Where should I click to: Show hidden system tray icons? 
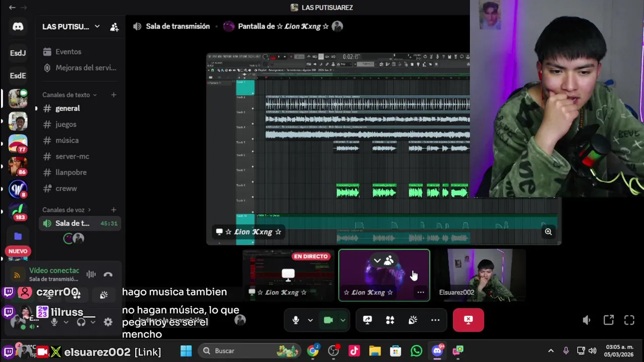(x=551, y=351)
